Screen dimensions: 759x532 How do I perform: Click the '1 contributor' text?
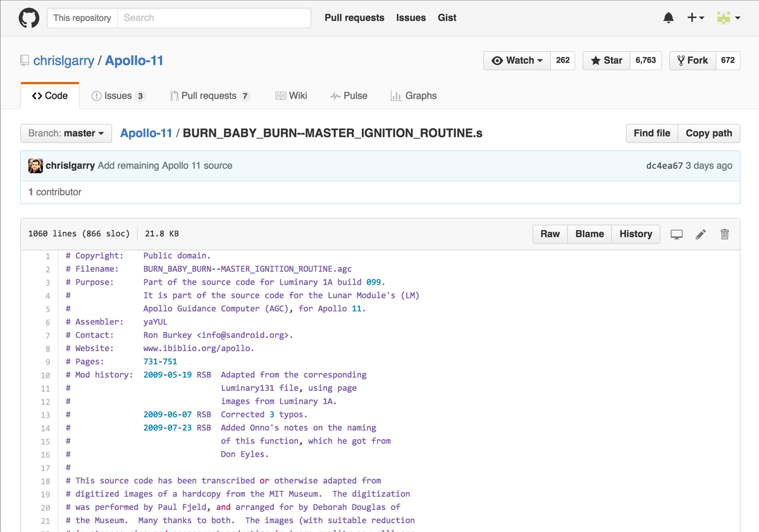point(55,192)
